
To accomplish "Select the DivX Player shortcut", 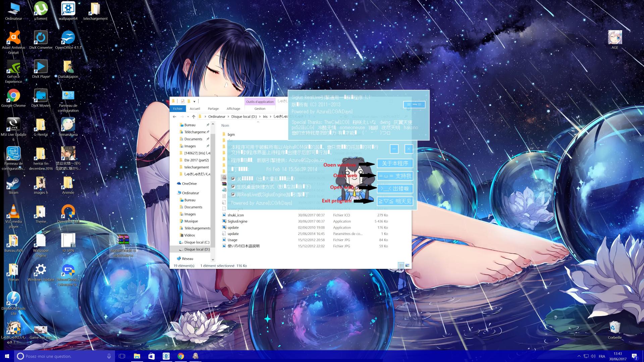I will pyautogui.click(x=41, y=69).
